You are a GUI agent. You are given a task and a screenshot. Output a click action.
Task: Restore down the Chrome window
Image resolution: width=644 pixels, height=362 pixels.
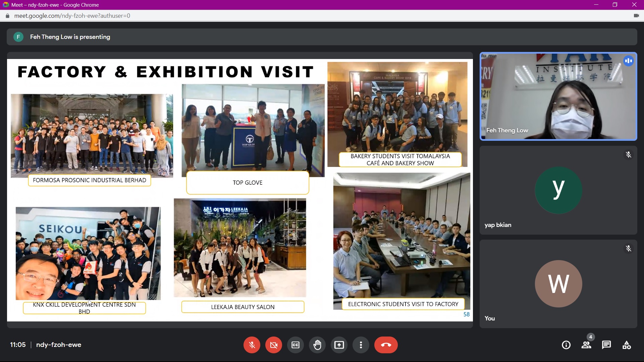[615, 5]
